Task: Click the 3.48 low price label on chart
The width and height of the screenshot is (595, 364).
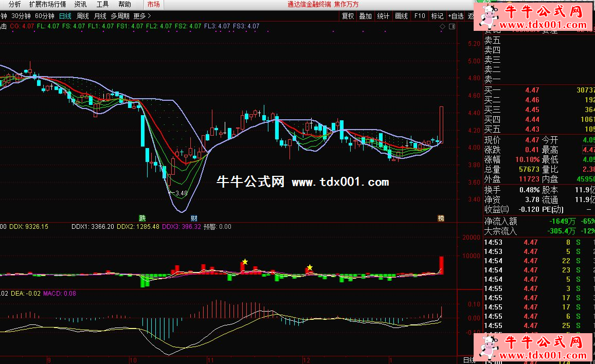Action: [181, 193]
